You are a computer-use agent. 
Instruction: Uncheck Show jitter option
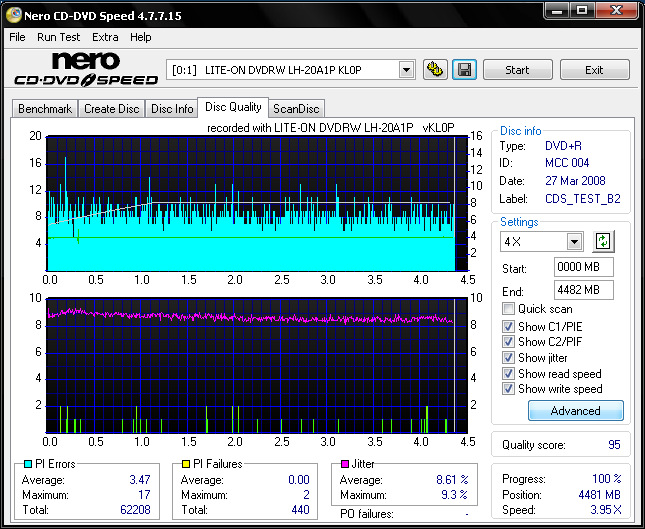508,357
